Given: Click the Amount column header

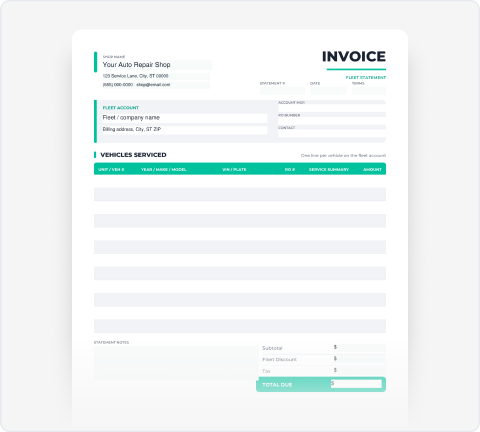Looking at the screenshot, I should pos(372,169).
